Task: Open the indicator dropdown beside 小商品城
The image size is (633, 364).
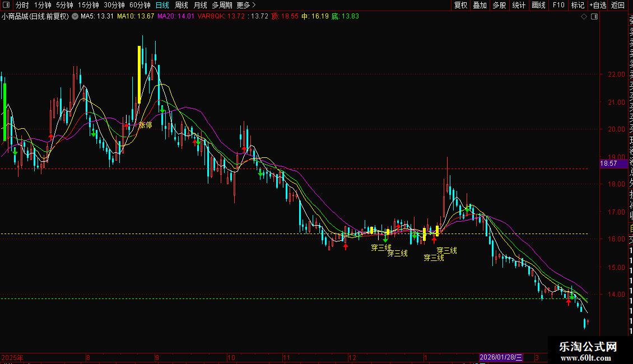Action: tap(75, 17)
